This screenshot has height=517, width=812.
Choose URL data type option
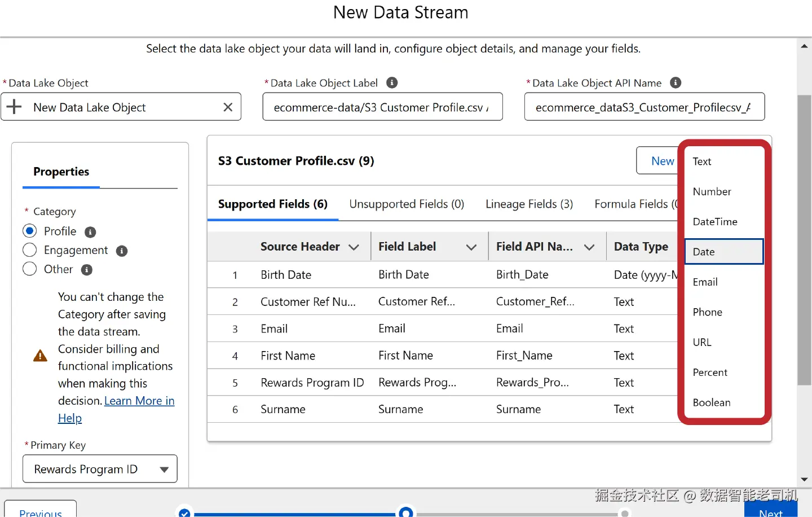click(724, 342)
